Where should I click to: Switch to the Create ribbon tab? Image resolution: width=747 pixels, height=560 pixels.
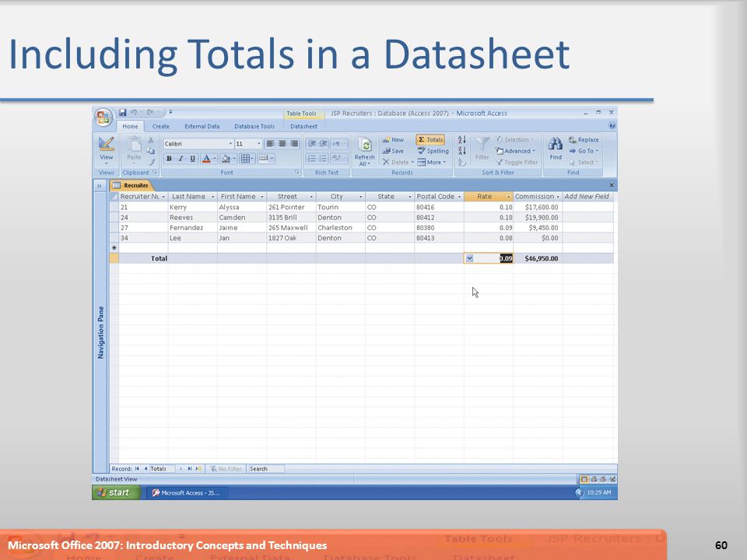click(160, 127)
